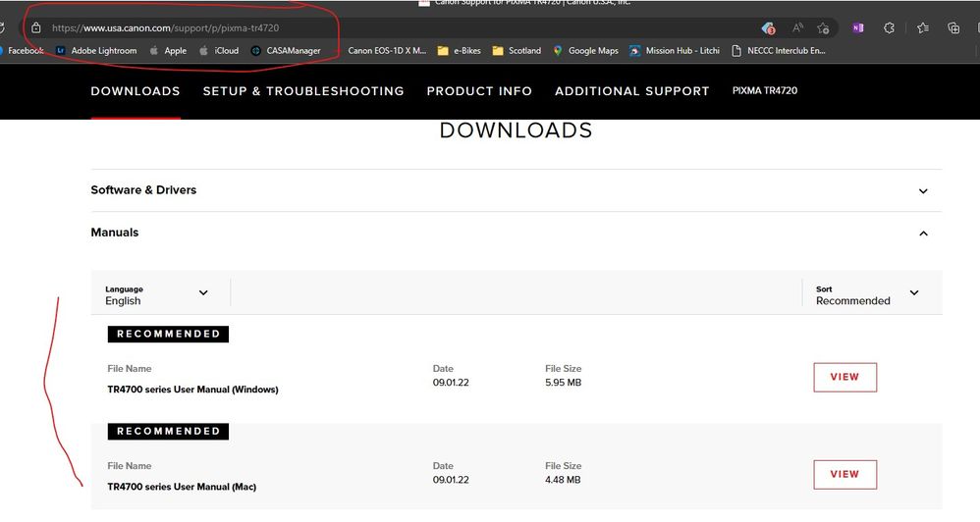Image resolution: width=980 pixels, height=522 pixels.
Task: Collapse the Manuals section
Action: pyautogui.click(x=517, y=233)
